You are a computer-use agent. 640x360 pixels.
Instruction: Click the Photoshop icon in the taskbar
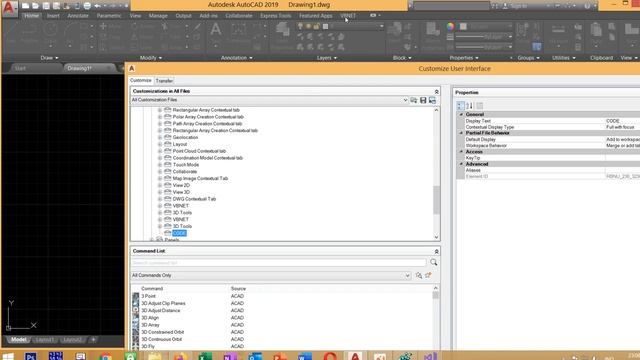31,356
